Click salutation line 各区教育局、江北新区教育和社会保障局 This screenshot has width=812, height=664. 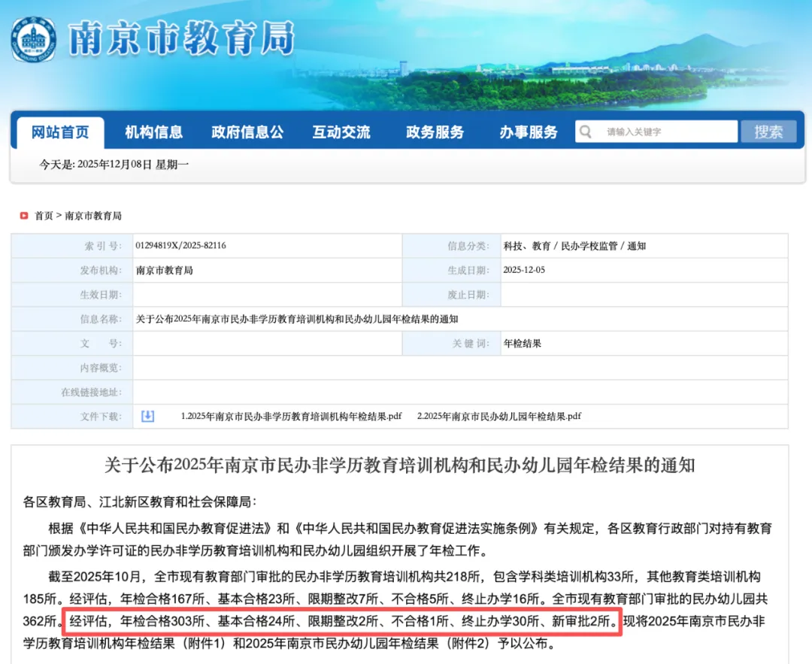pos(139,502)
